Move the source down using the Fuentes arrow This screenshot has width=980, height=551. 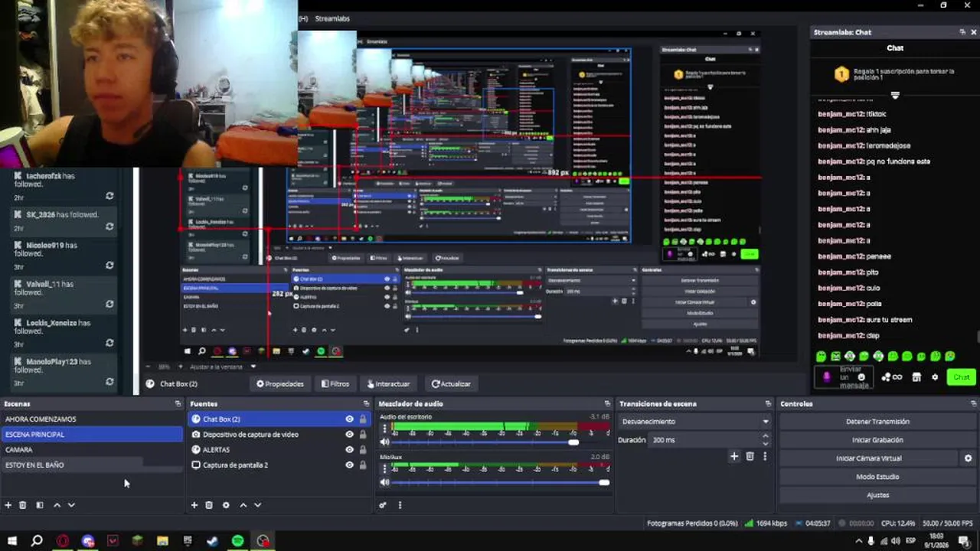(x=257, y=505)
